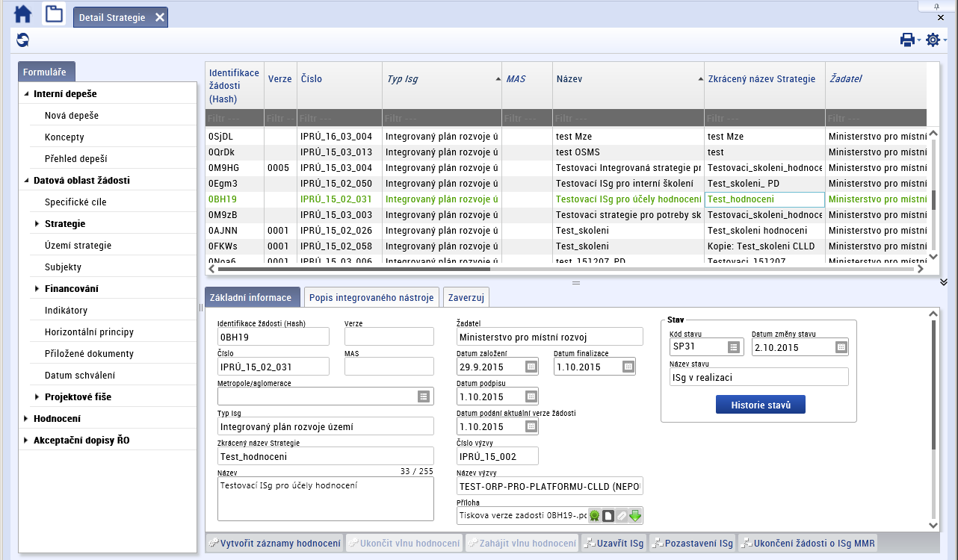The height and width of the screenshot is (560, 958).
Task: Open Koncepty in sidebar
Action: coord(64,137)
